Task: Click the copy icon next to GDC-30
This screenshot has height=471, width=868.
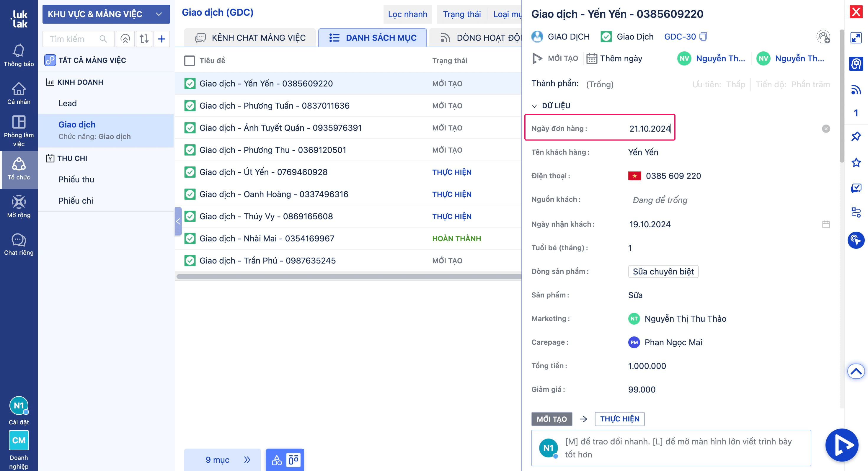Action: pyautogui.click(x=703, y=36)
